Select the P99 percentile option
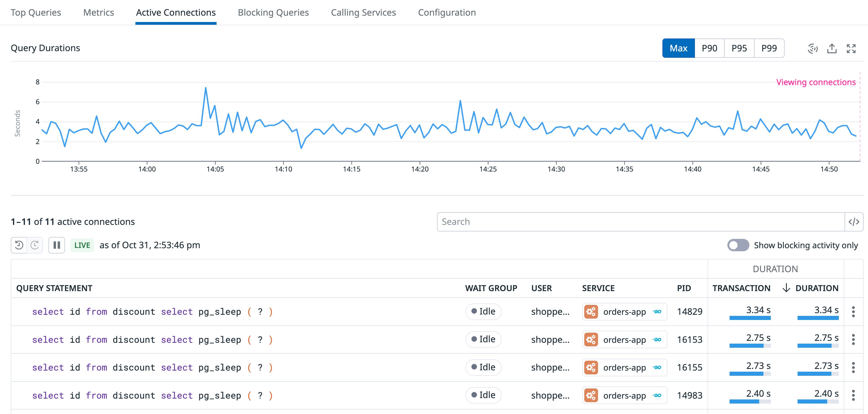This screenshot has height=414, width=868. [769, 48]
